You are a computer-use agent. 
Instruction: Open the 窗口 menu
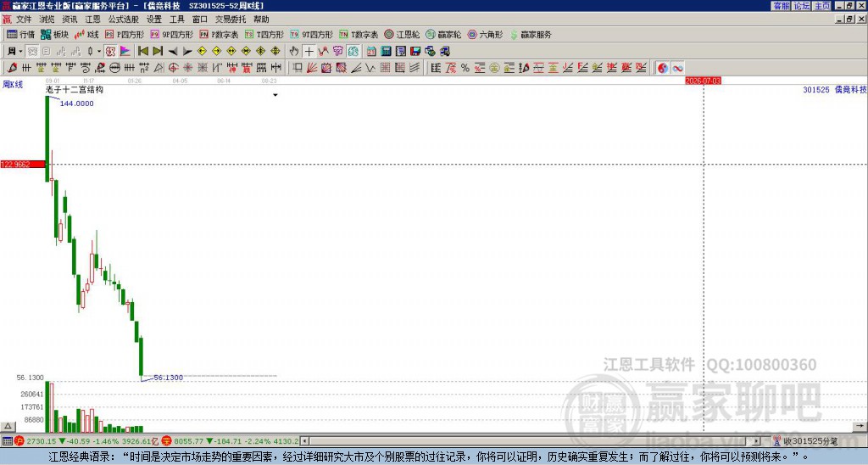200,20
